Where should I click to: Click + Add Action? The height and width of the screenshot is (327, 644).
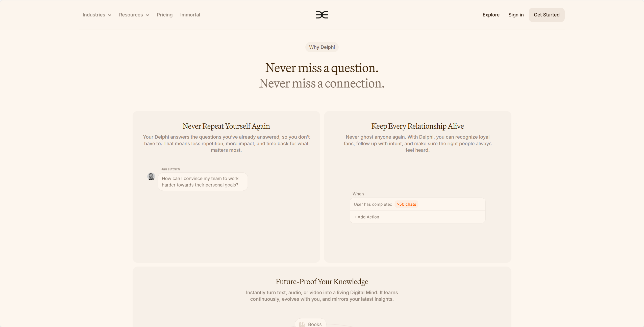pyautogui.click(x=366, y=217)
